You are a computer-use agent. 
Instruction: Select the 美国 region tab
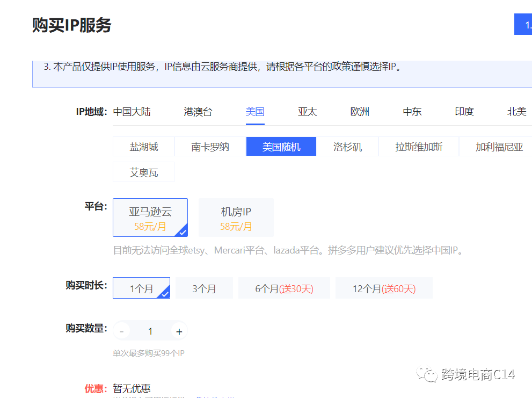[255, 112]
